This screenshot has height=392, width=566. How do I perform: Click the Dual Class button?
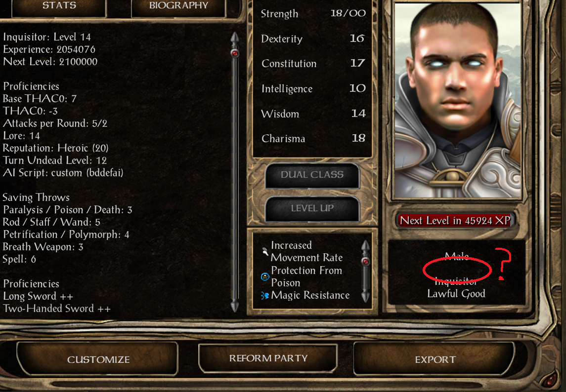(312, 175)
